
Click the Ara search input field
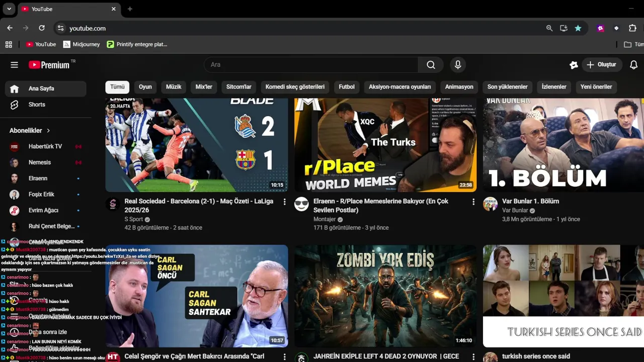pyautogui.click(x=311, y=65)
